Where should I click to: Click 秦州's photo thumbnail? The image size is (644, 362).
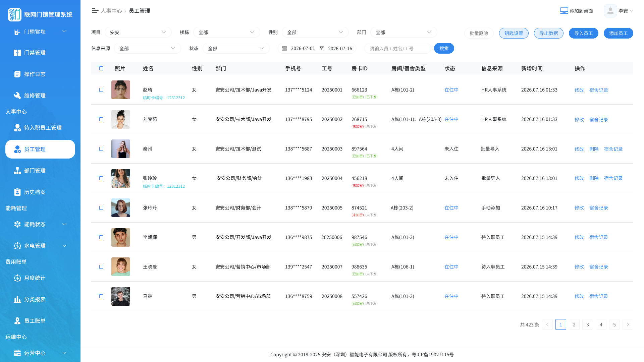tap(121, 149)
